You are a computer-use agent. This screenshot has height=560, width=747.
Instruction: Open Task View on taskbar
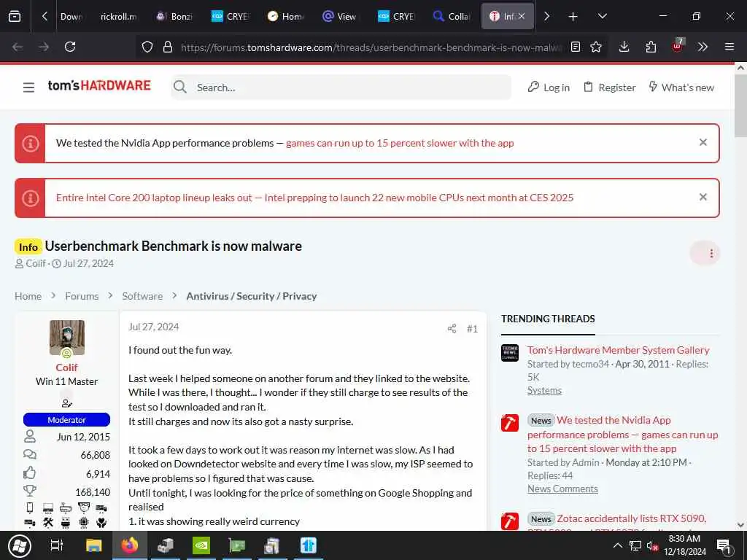pyautogui.click(x=57, y=545)
